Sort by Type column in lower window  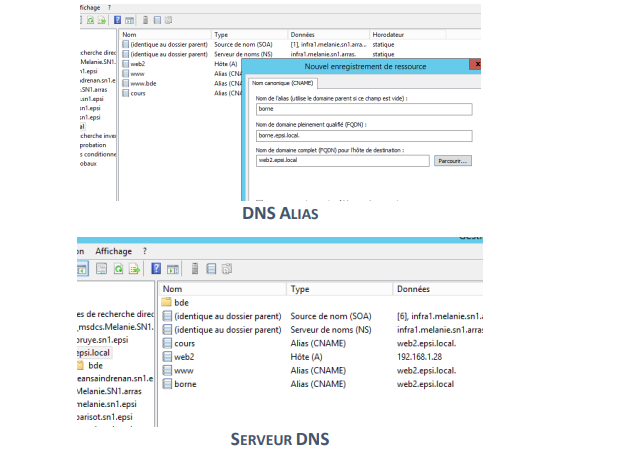coord(340,289)
